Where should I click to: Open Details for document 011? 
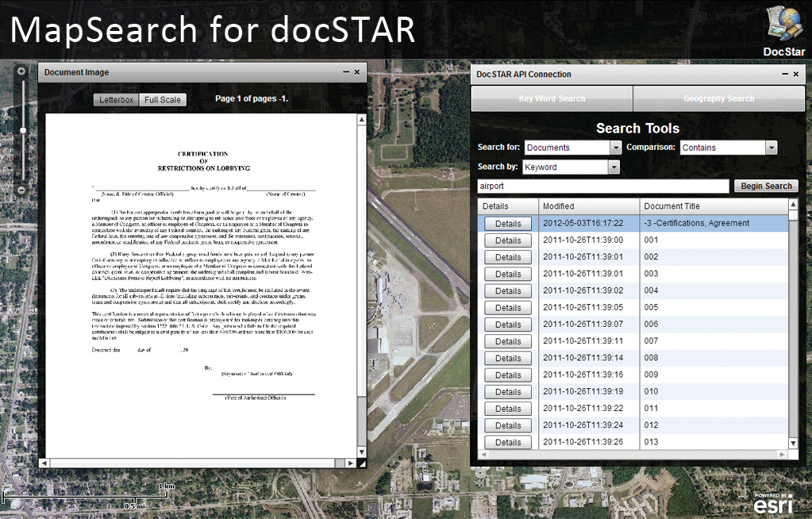click(x=508, y=409)
